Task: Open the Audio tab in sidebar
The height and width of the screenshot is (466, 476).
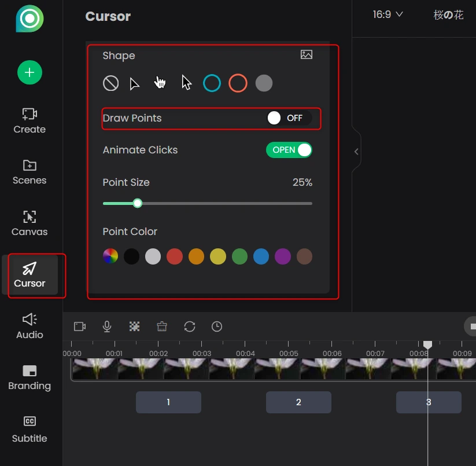Action: (29, 326)
